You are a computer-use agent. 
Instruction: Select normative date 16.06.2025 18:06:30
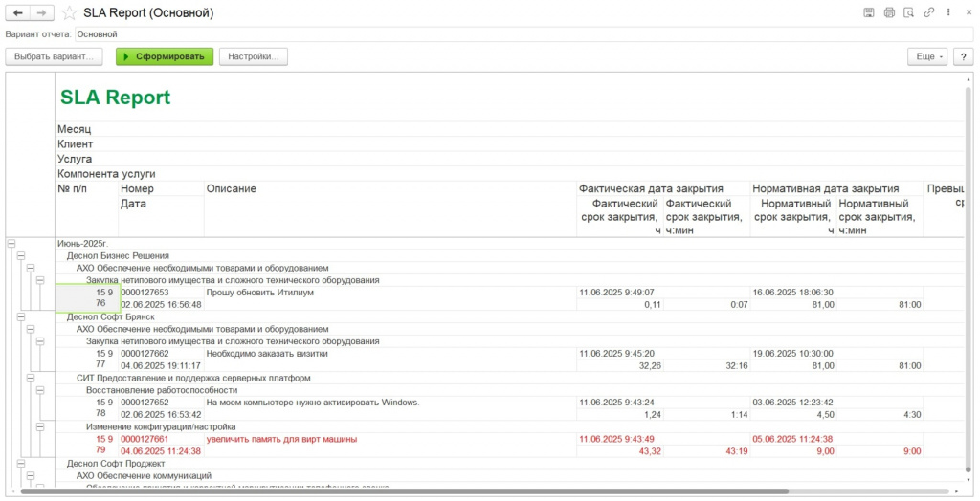tap(792, 293)
